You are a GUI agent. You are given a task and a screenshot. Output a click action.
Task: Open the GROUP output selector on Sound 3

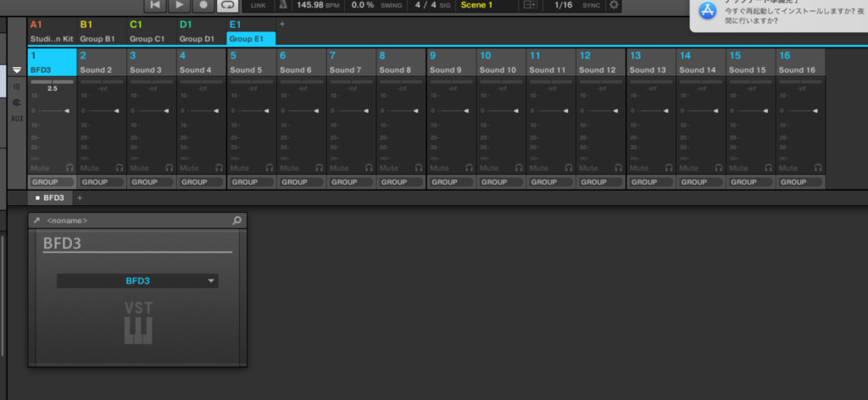click(x=151, y=182)
